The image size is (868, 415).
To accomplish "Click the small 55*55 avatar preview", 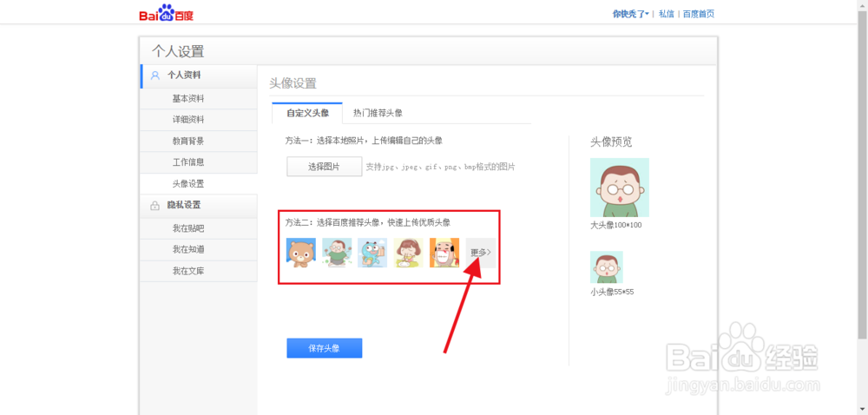I will [x=606, y=267].
